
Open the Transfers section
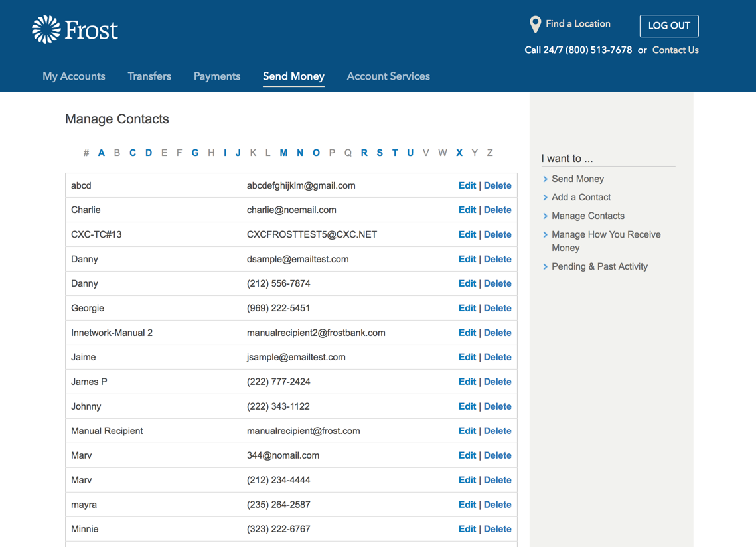click(149, 76)
